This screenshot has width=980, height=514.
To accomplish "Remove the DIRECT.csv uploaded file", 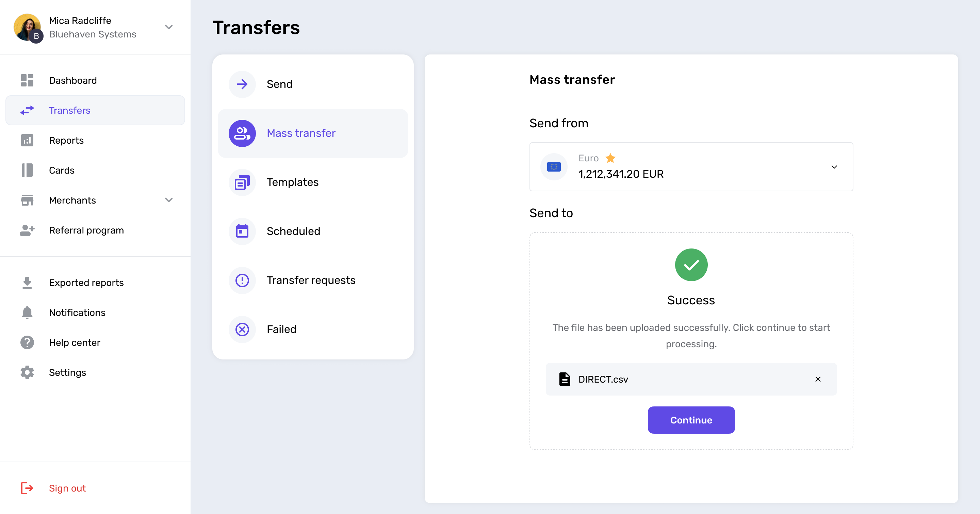I will point(818,379).
